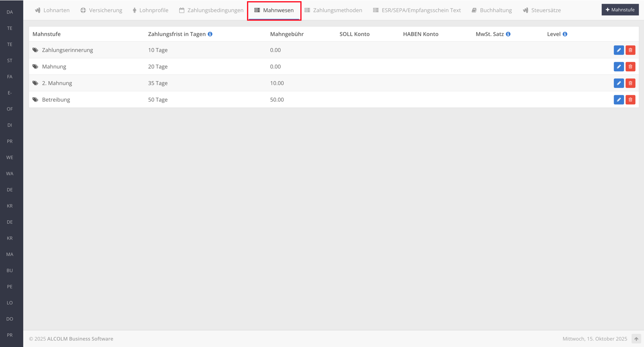Click the ALCOLM Business Software link
Image resolution: width=644 pixels, height=347 pixels.
pos(80,339)
